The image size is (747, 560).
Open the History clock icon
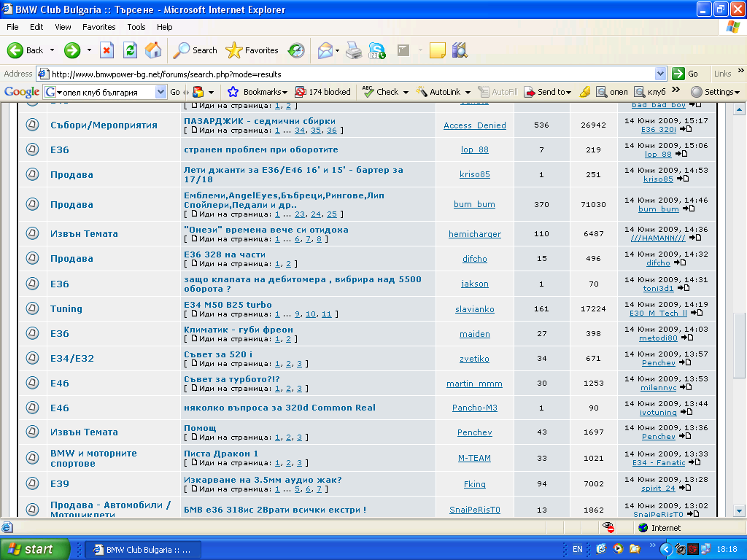tap(296, 50)
